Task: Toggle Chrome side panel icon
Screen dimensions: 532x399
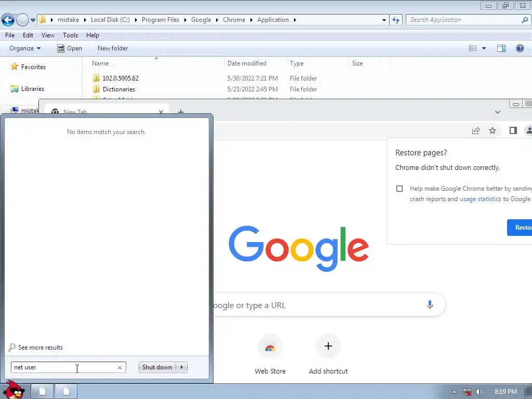Action: click(x=513, y=130)
